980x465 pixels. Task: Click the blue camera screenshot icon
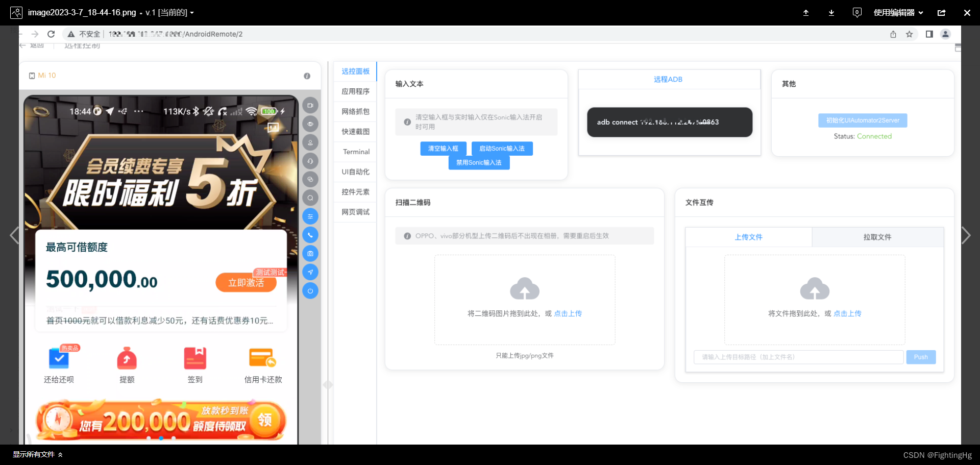point(310,254)
